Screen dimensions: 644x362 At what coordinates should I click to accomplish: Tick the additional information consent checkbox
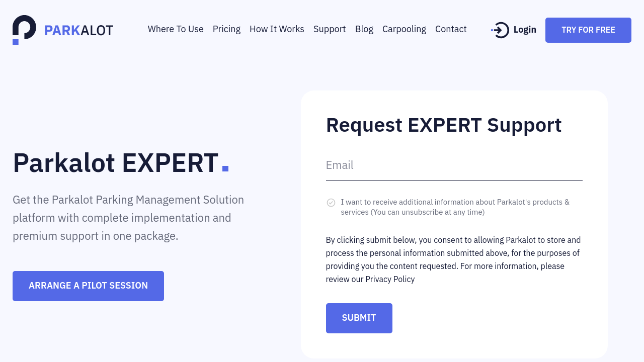(331, 203)
